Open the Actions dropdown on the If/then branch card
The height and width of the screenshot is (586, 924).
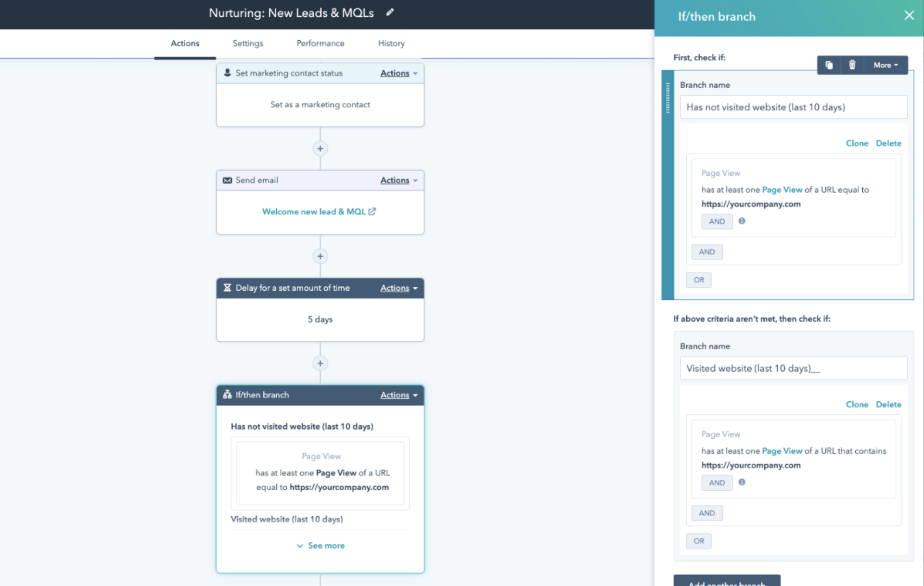pyautogui.click(x=398, y=395)
